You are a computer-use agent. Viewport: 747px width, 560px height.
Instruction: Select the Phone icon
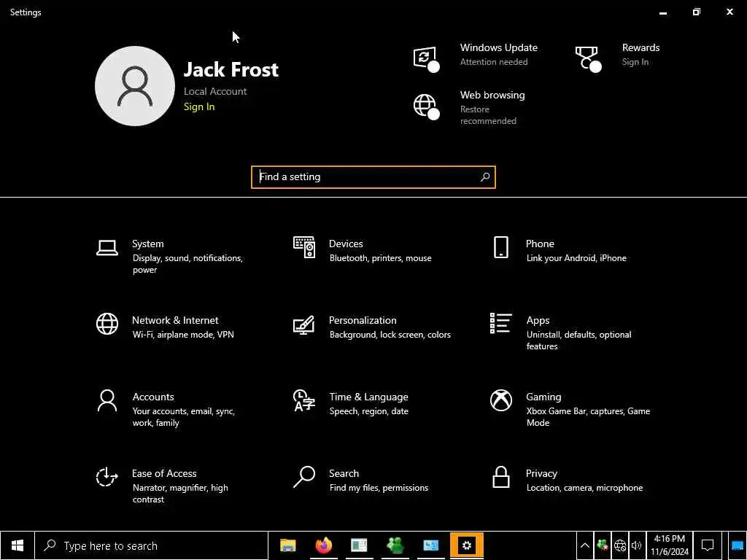(500, 247)
